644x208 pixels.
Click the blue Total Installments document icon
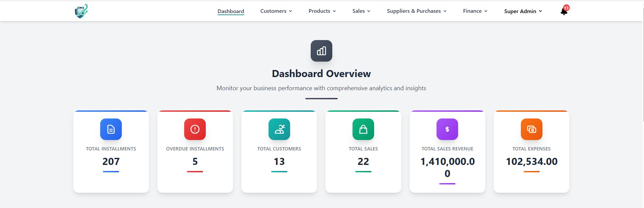coord(111,129)
